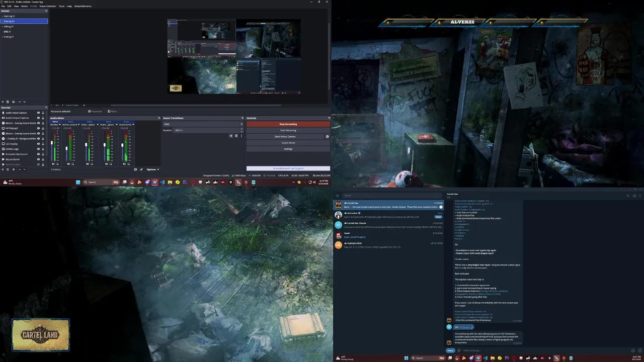
Task: Toggle visibility of Audio Input Capture source
Action: tap(38, 113)
